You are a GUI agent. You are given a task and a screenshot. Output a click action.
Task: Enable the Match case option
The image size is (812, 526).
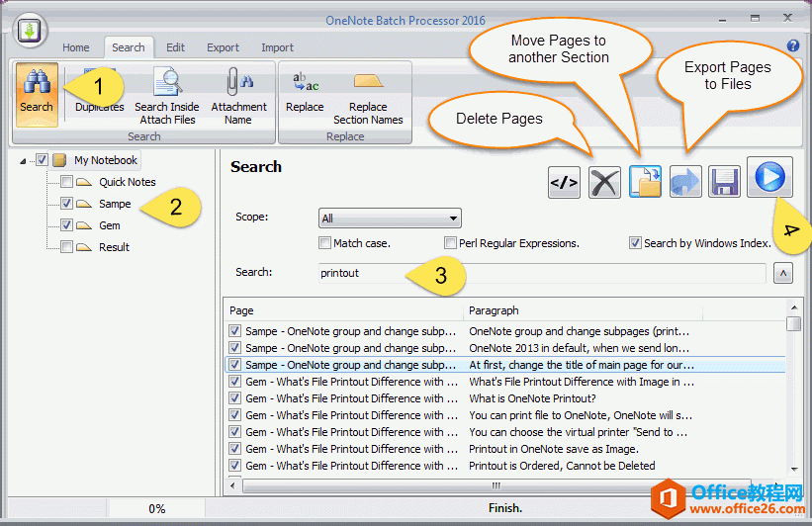(324, 243)
